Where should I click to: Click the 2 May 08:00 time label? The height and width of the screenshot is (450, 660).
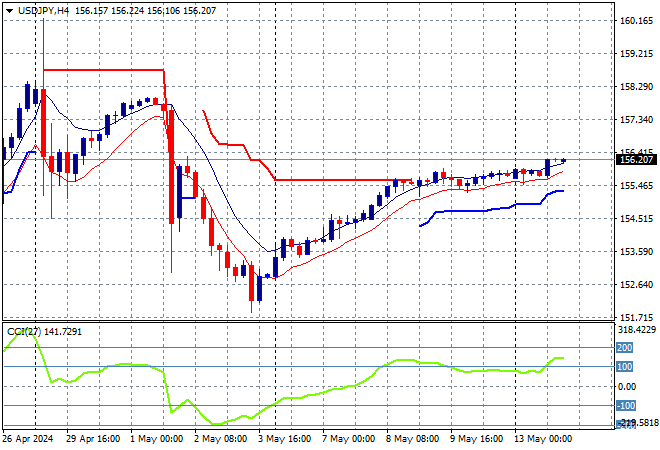pyautogui.click(x=221, y=439)
